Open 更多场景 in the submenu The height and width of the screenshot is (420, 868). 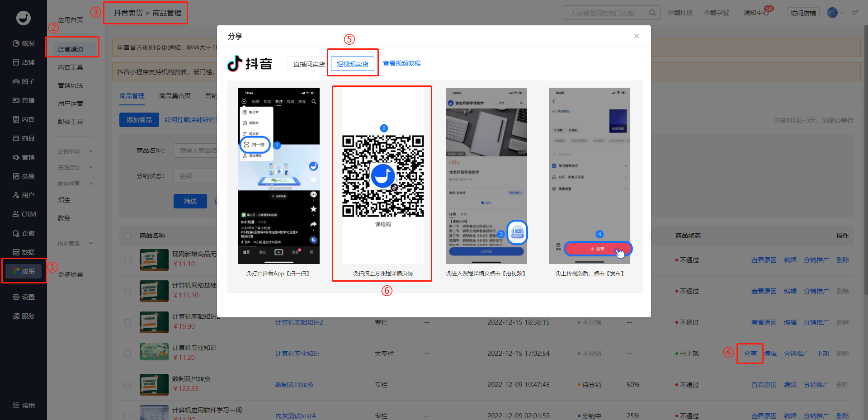pyautogui.click(x=71, y=274)
